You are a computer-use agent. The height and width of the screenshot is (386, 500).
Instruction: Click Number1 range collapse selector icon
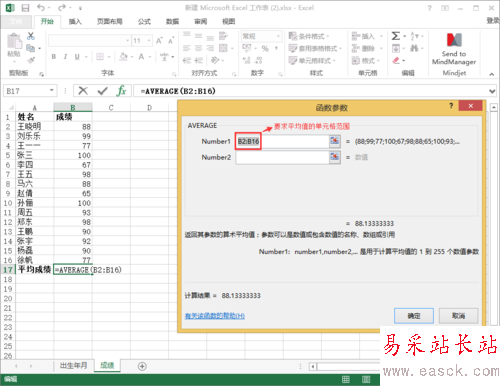click(335, 141)
